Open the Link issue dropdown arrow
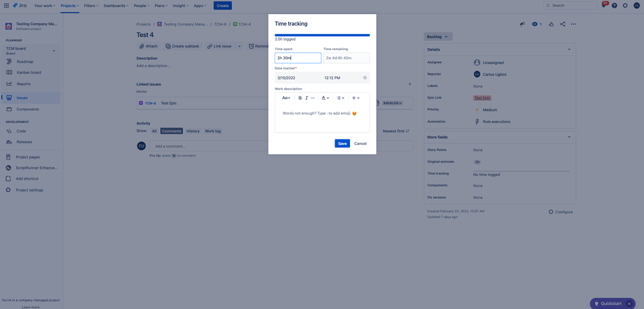644x309 pixels. point(239,46)
